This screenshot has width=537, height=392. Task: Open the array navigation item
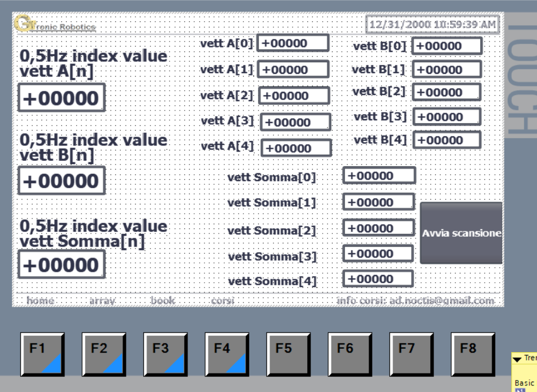click(x=101, y=301)
